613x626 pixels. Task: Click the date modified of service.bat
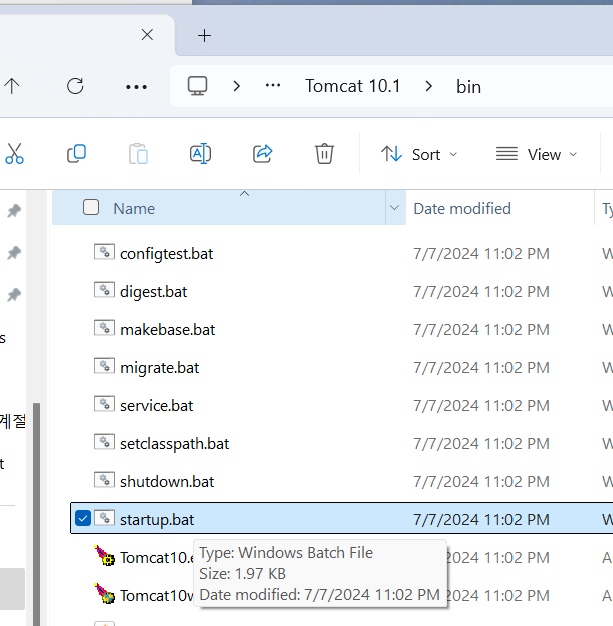[x=481, y=406]
